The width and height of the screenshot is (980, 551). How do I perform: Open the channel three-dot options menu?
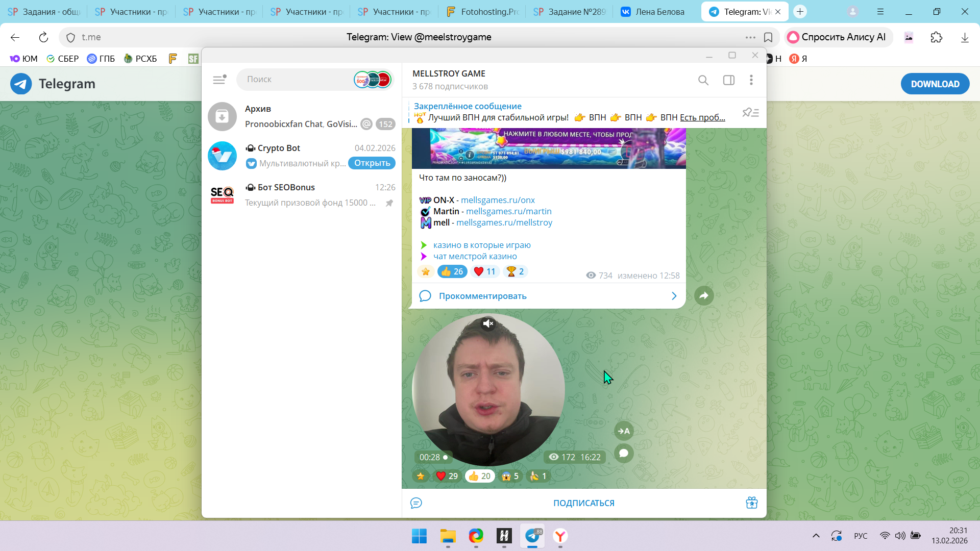[751, 80]
